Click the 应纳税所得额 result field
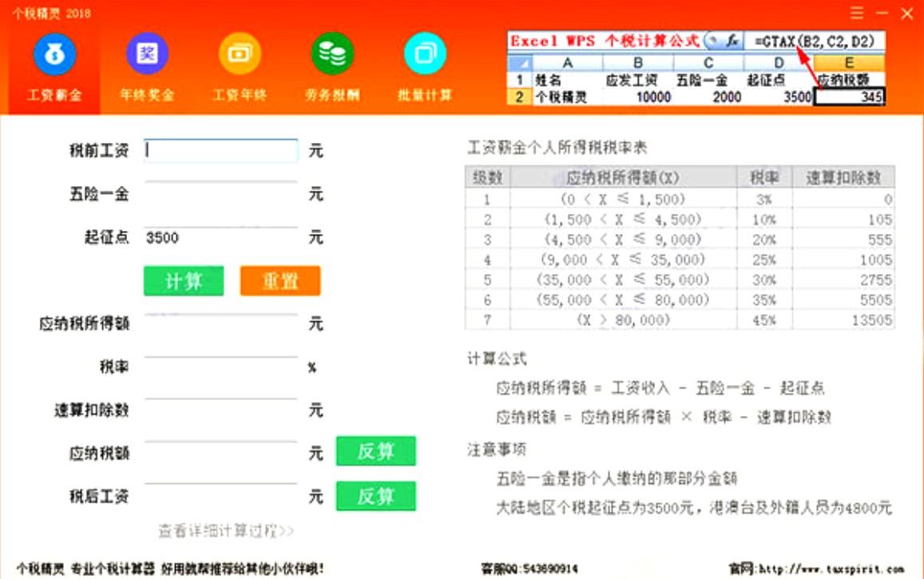The width and height of the screenshot is (924, 579). click(x=221, y=324)
